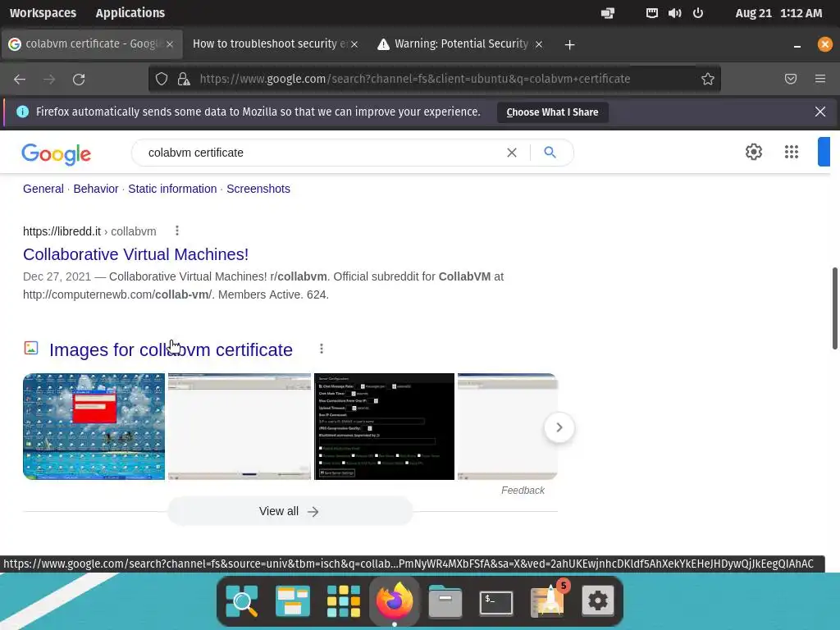840x630 pixels.
Task: Launch Terminal from the dock
Action: pyautogui.click(x=496, y=602)
